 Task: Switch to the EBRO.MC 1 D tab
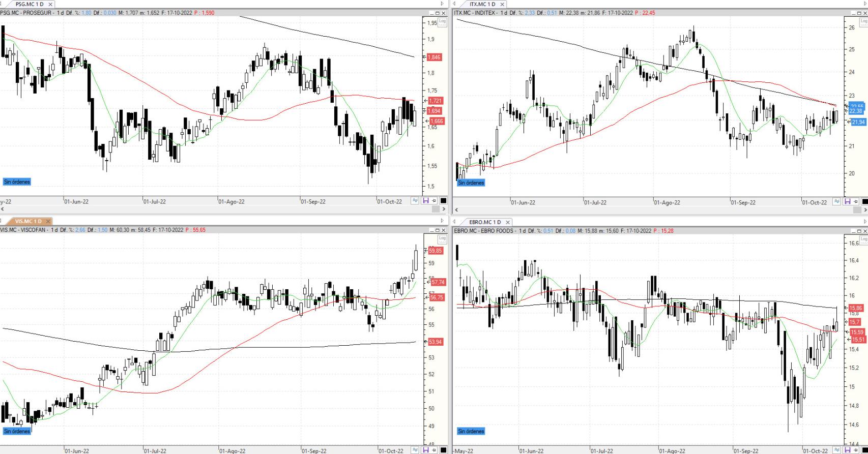pos(484,222)
